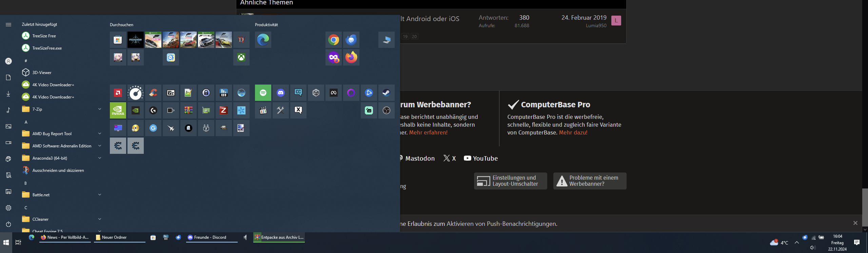868x253 pixels.
Task: Switch to the Freunde - Discord taskbar window
Action: (x=212, y=237)
